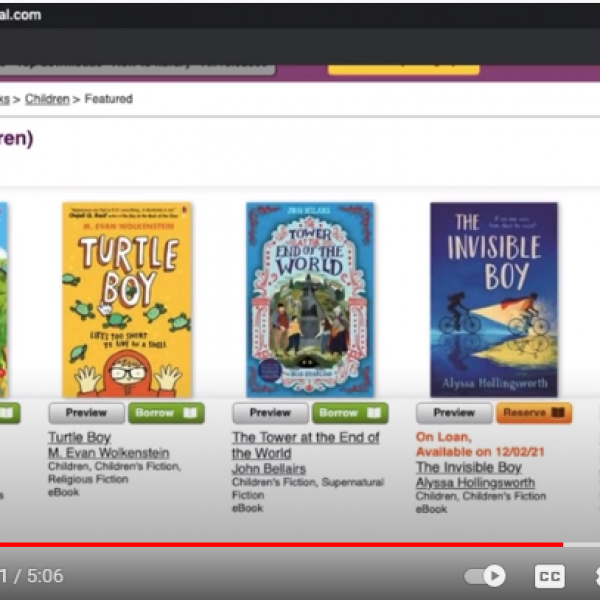Click 'Children's Fiction, Supernatural Fiction' text

pos(308,489)
